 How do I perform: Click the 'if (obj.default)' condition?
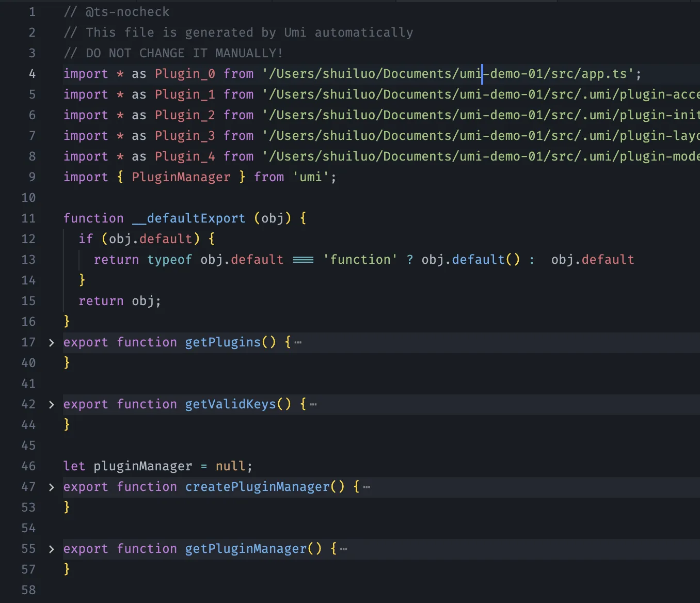tap(139, 239)
